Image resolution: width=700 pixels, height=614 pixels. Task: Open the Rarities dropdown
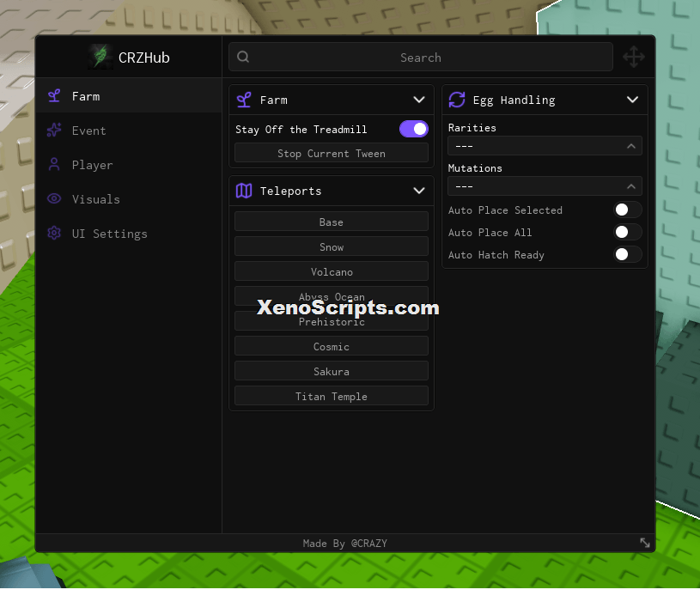[x=545, y=146]
